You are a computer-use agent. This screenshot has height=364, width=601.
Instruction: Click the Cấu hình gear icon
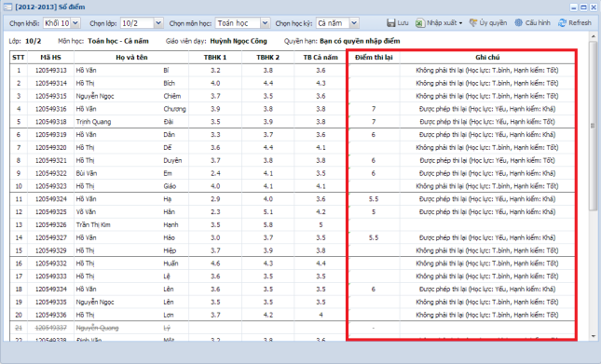(519, 23)
